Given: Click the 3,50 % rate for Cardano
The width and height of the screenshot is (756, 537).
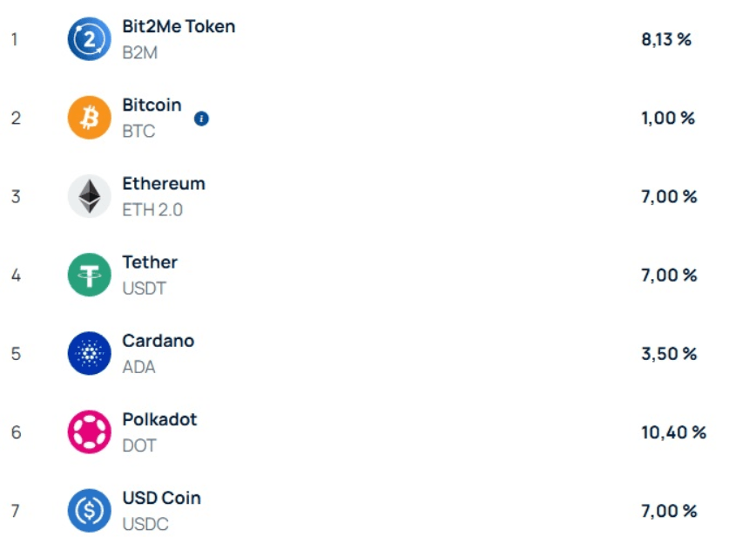Looking at the screenshot, I should (669, 354).
